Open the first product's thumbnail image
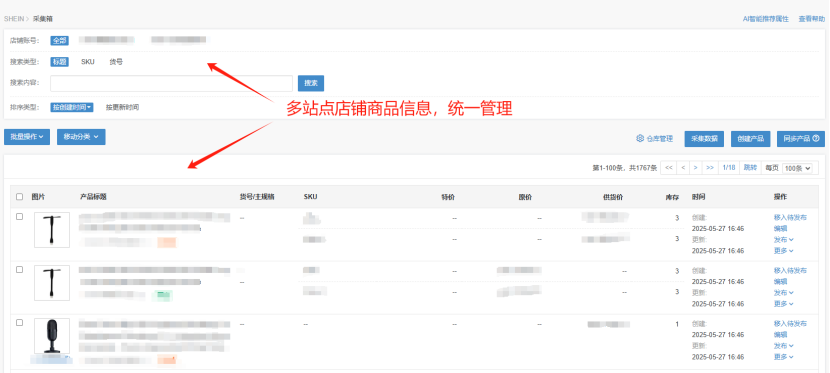 [52, 230]
